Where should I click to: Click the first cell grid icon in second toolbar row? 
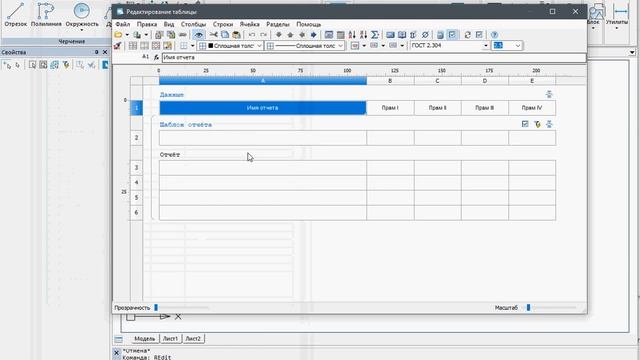(133, 46)
